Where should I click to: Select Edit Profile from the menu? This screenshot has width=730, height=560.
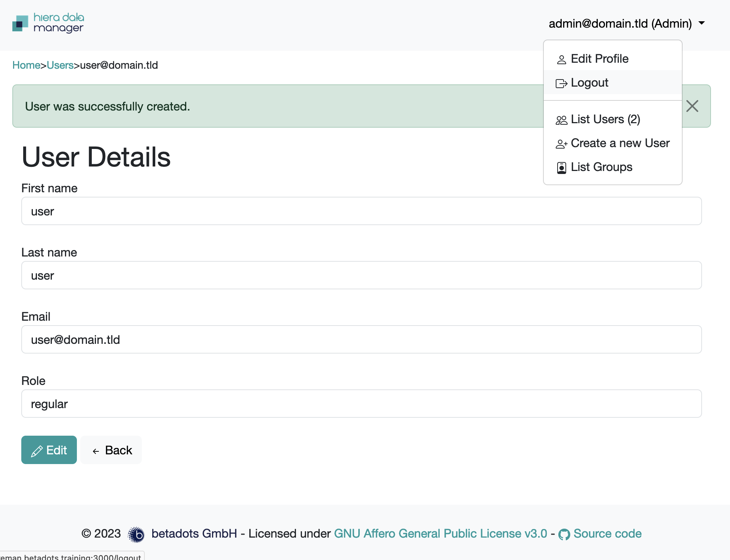(x=612, y=59)
